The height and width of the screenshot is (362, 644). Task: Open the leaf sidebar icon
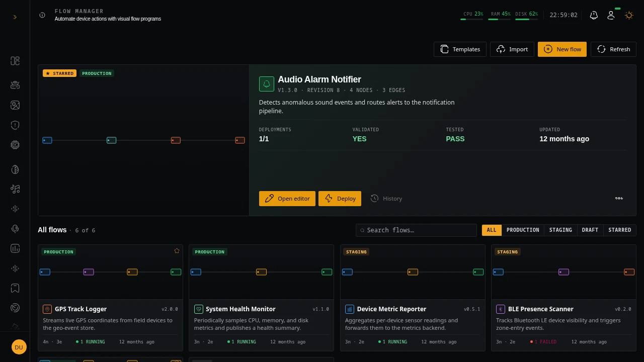click(15, 169)
